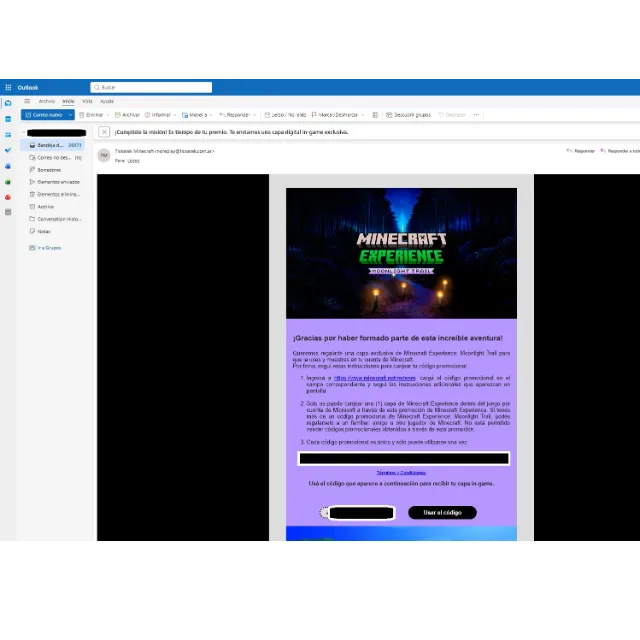
Task: Open the Elementos eliminados folder
Action: [x=55, y=194]
